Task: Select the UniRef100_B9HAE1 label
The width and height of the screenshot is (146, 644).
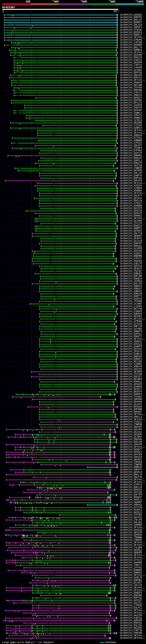Action: pyautogui.click(x=131, y=216)
